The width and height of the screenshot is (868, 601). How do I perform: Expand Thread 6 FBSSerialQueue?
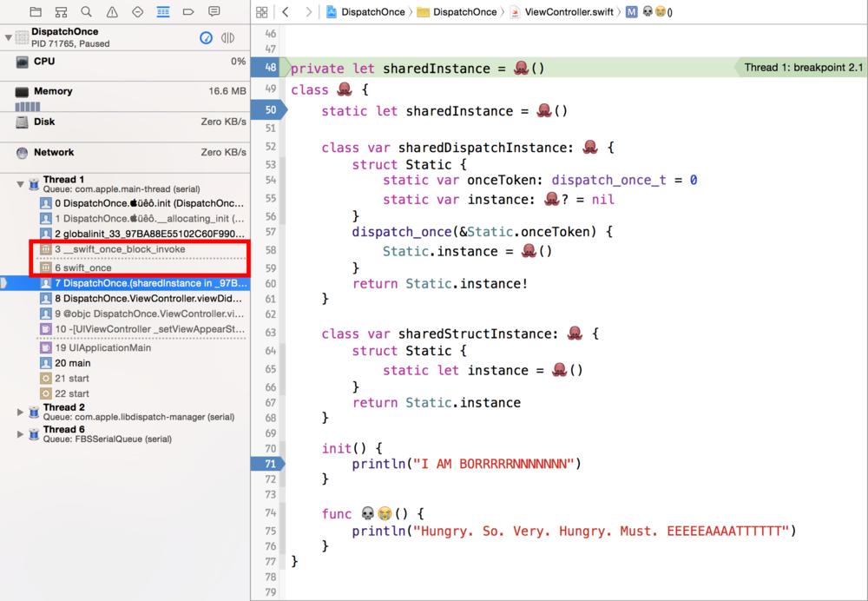(21, 434)
